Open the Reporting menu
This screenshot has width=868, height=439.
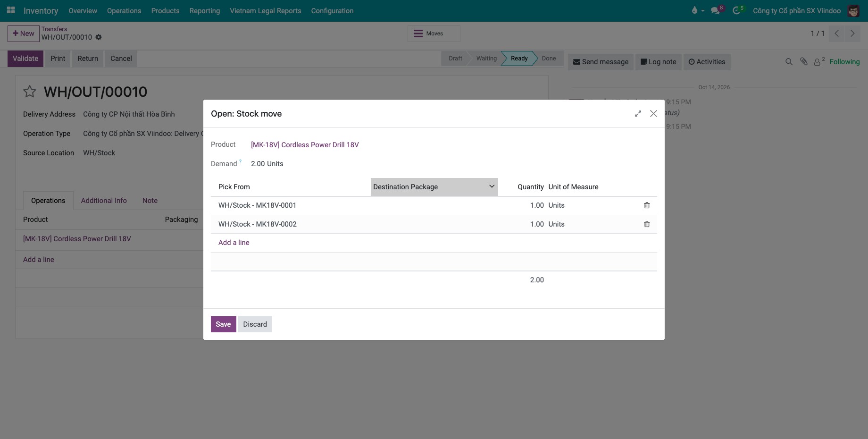pos(205,10)
